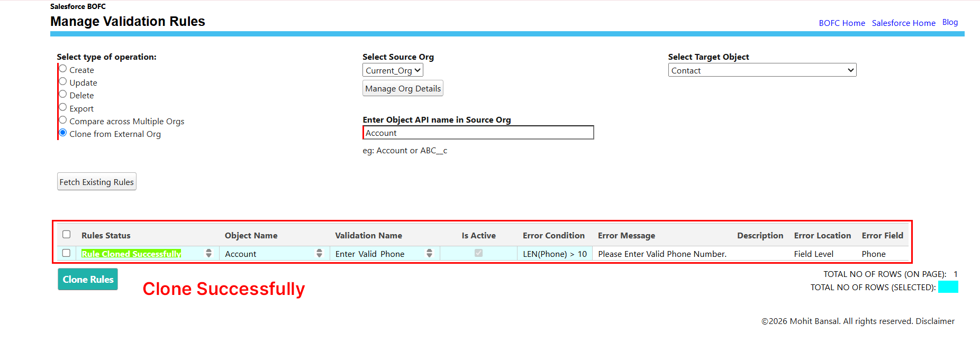Click the Error Message column header
Screen dimensions: 980x361
point(627,236)
